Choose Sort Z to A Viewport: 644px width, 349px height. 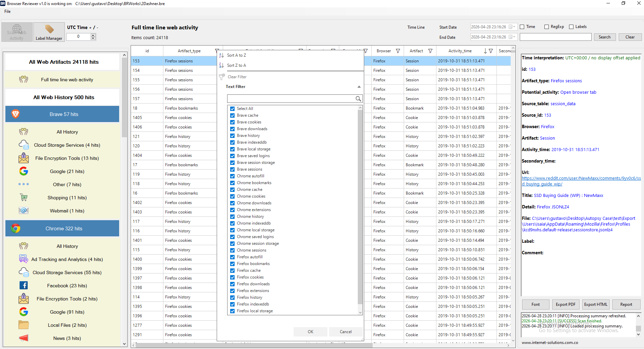coord(237,65)
